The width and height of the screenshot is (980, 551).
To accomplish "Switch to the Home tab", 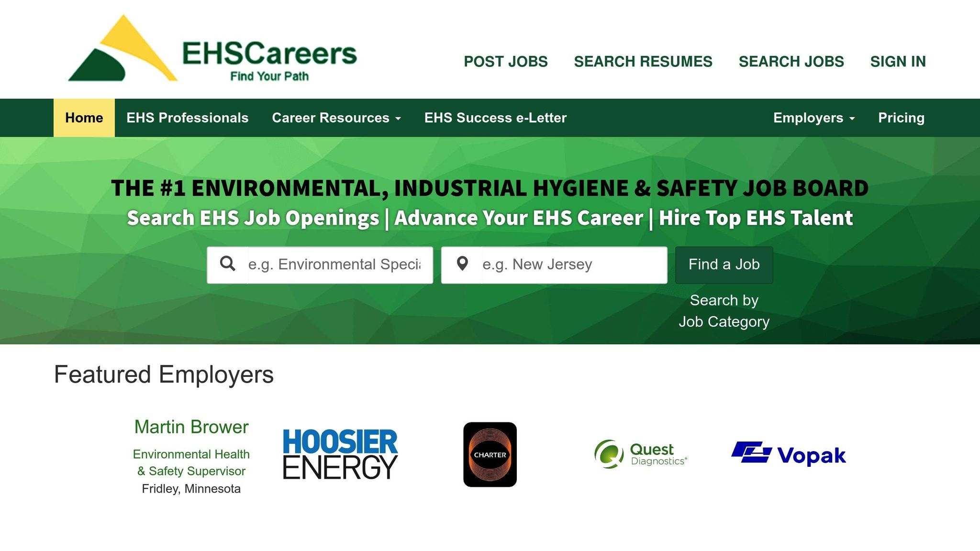I will click(x=83, y=118).
